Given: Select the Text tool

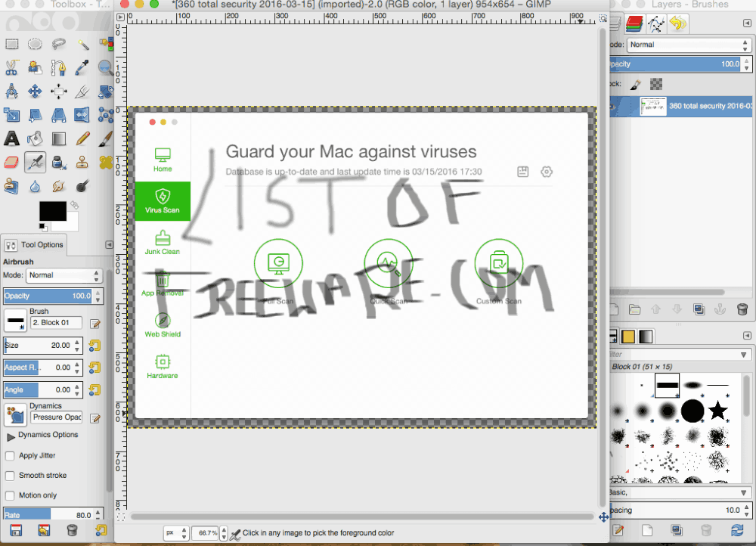Looking at the screenshot, I should click(x=11, y=138).
